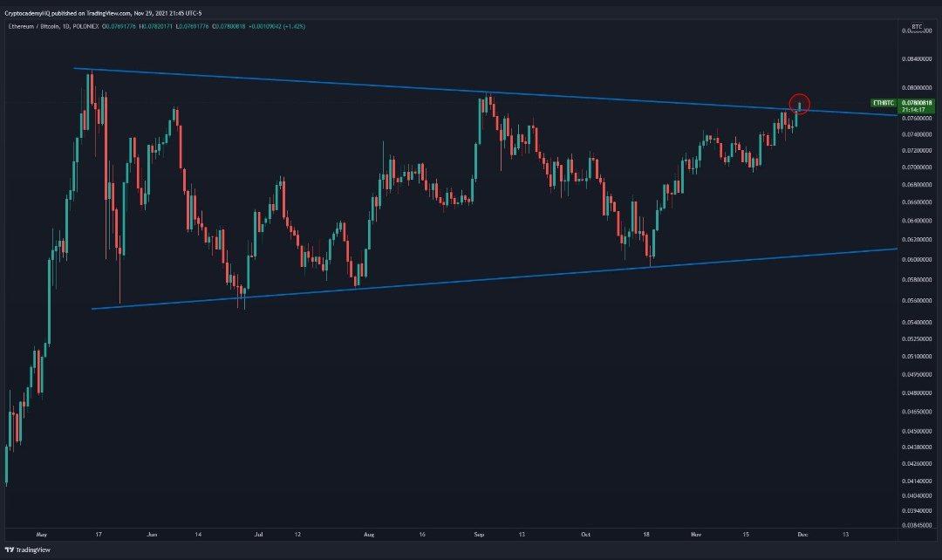The height and width of the screenshot is (560, 942).
Task: Click price axis label 0.05100000
Action: click(917, 356)
